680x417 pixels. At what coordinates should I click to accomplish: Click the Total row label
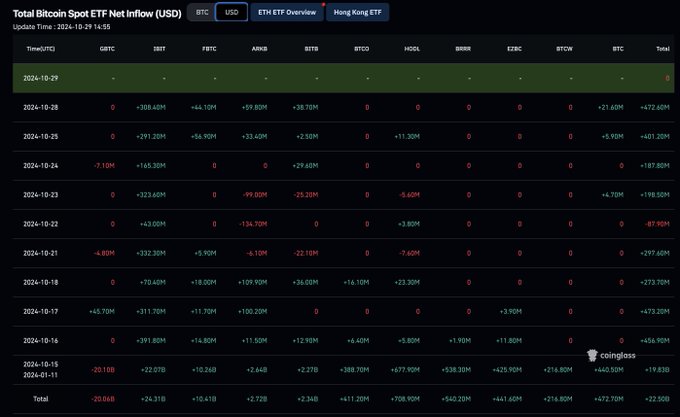(x=41, y=399)
